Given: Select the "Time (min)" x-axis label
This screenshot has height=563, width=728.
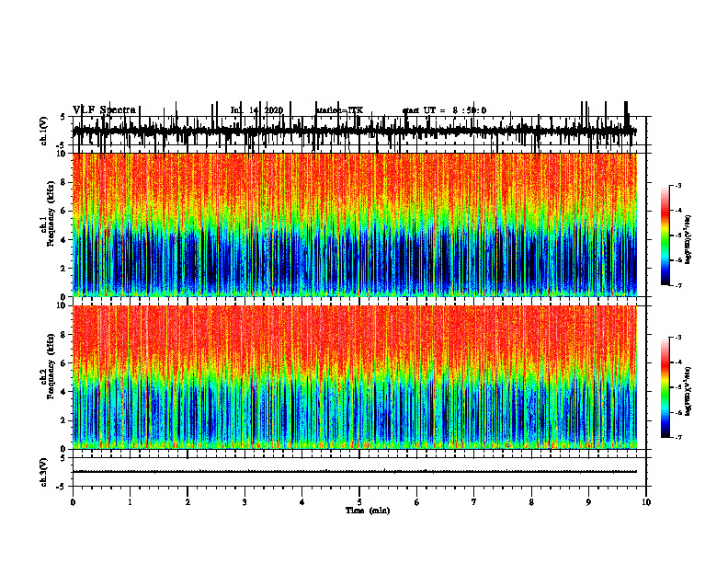Looking at the screenshot, I should [x=368, y=511].
